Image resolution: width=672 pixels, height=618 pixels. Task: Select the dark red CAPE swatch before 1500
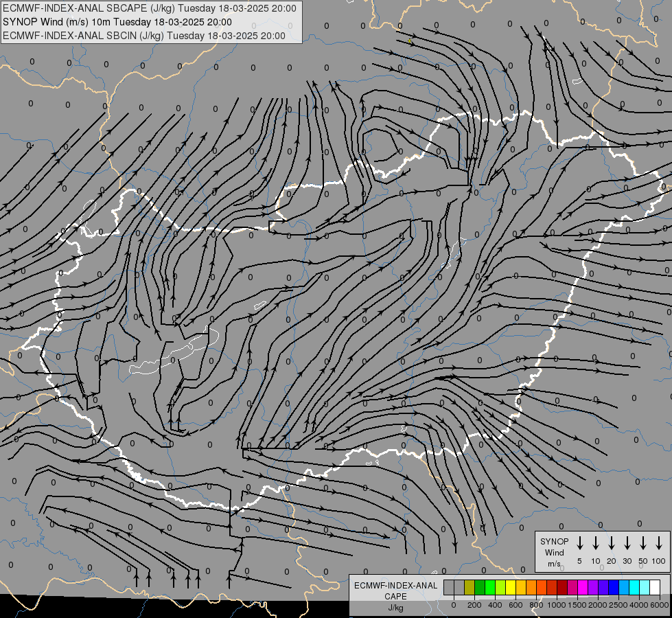click(x=562, y=587)
